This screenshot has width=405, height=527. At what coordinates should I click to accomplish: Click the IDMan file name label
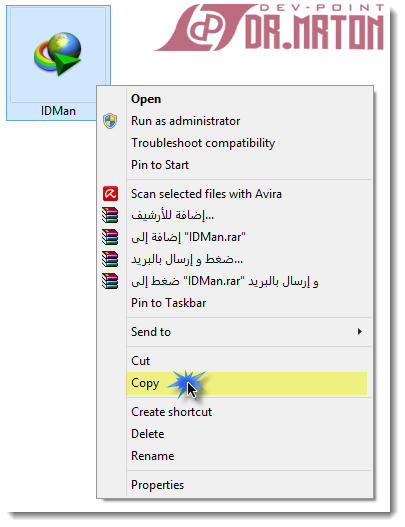tap(58, 111)
